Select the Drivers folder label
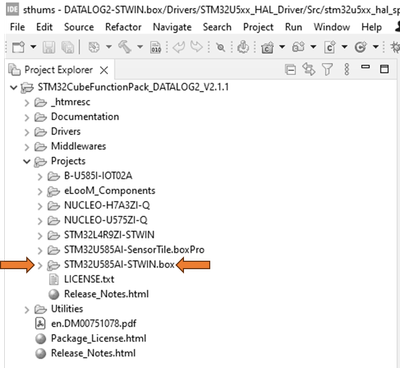Screen dimensions: 400x368 66,131
